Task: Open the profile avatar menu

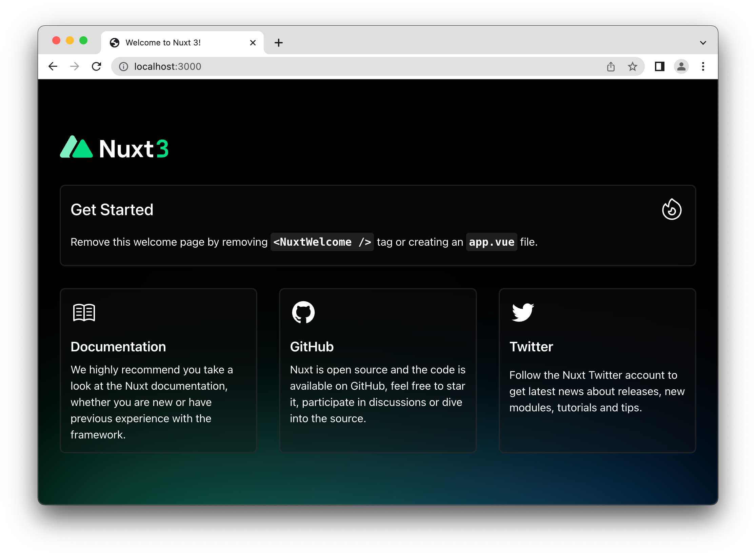Action: tap(681, 67)
